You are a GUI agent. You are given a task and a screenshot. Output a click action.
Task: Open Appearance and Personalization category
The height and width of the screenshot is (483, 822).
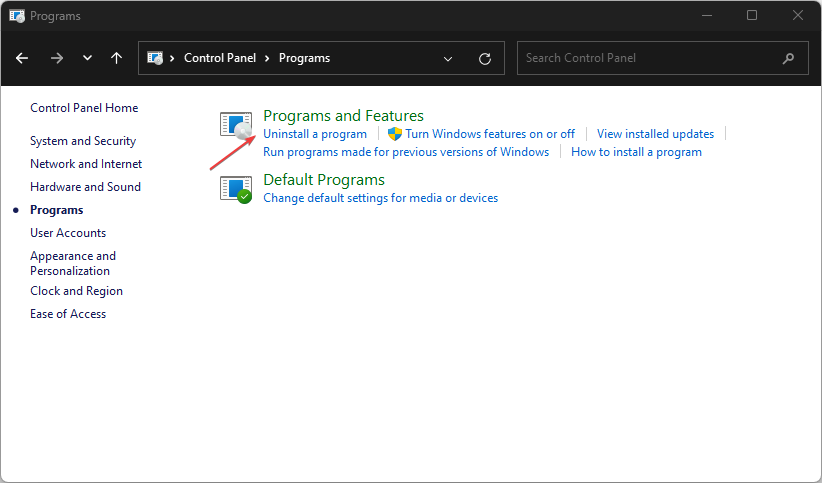click(x=73, y=263)
